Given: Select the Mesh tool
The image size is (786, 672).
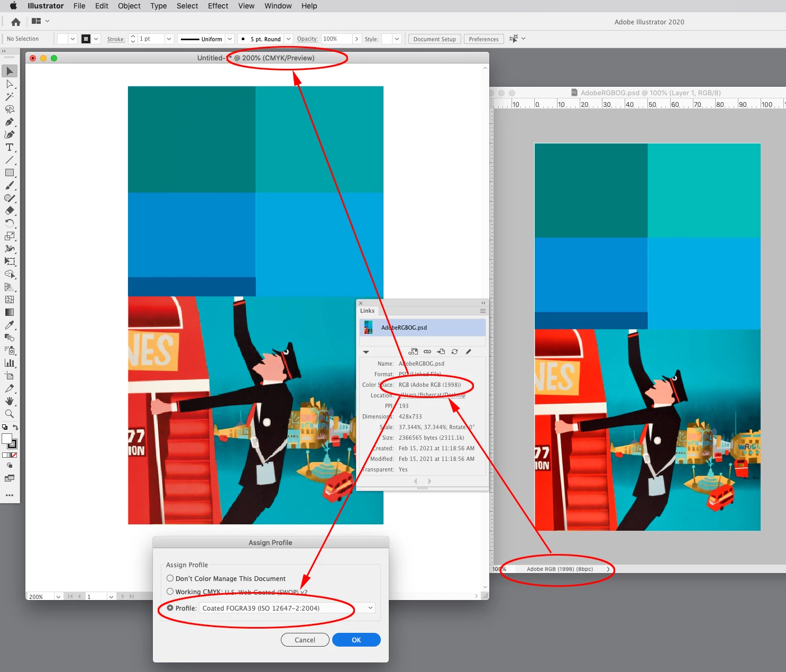Looking at the screenshot, I should click(10, 299).
